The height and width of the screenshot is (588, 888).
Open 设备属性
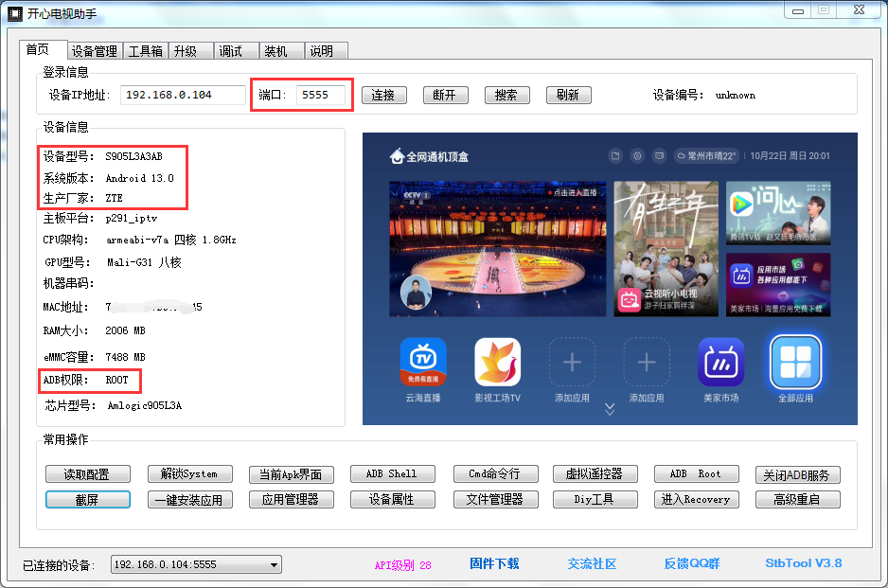coord(393,500)
